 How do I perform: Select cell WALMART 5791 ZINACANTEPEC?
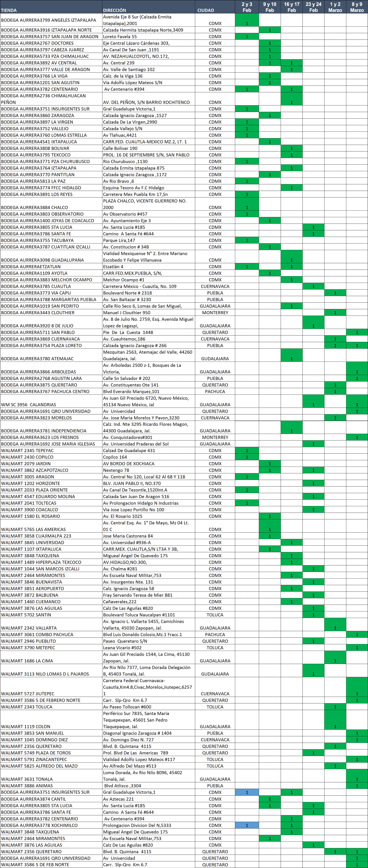tap(51, 759)
